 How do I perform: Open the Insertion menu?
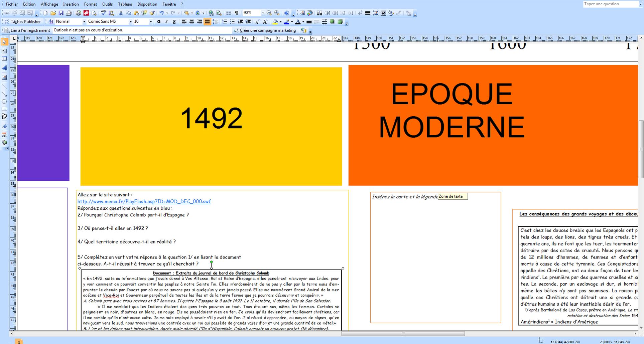(x=71, y=4)
